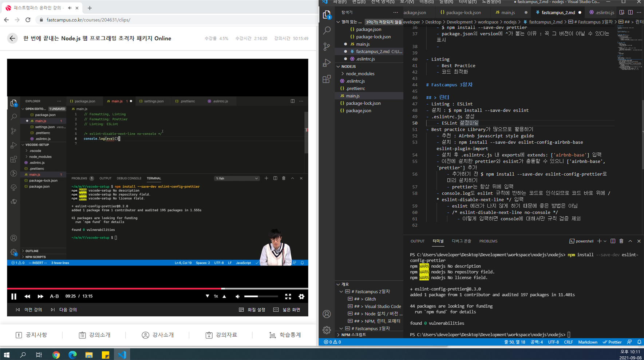Screen dimensions: 644x360
Task: Open the terminal launch profile dropdown
Action: (605, 241)
